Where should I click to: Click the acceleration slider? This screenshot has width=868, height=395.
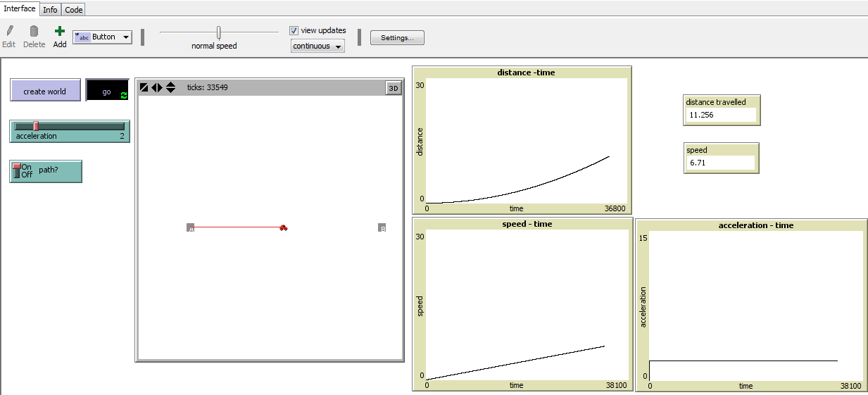[x=69, y=127]
